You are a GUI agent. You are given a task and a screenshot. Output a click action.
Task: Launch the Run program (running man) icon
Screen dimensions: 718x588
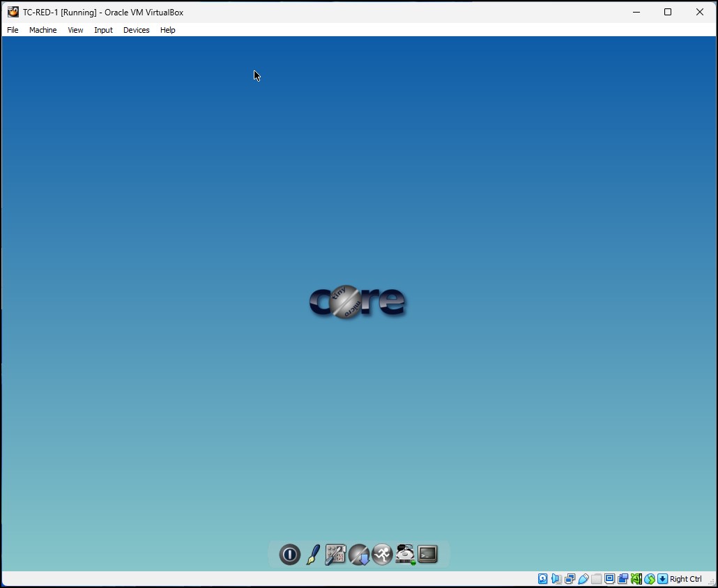tap(382, 555)
